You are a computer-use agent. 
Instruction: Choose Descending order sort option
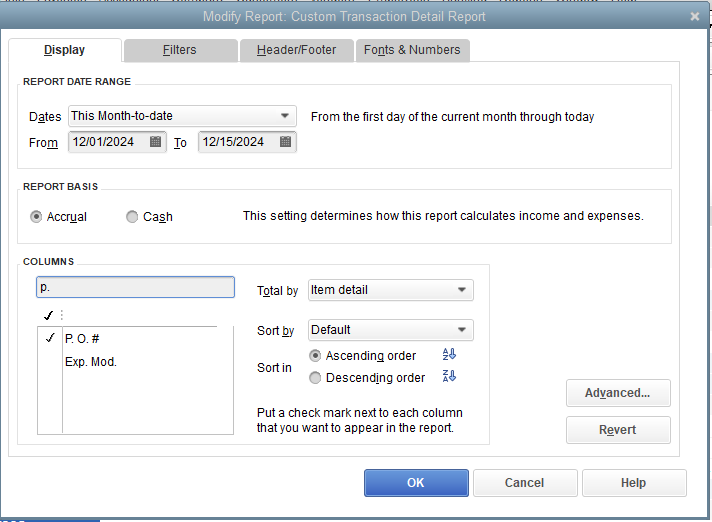pyautogui.click(x=316, y=378)
